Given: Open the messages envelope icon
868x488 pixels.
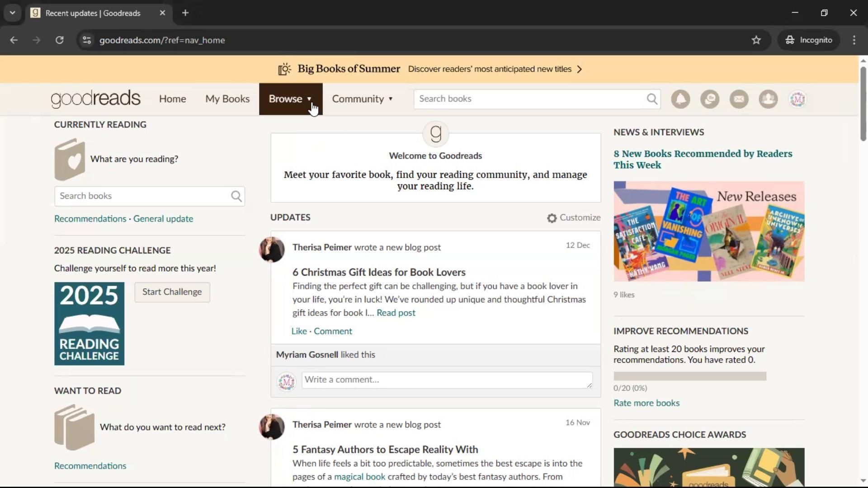Looking at the screenshot, I should coord(739,99).
